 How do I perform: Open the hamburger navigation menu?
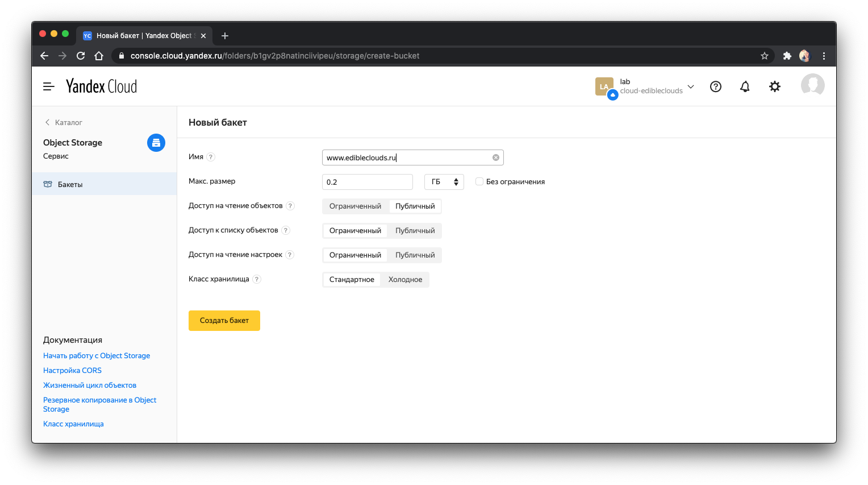49,86
